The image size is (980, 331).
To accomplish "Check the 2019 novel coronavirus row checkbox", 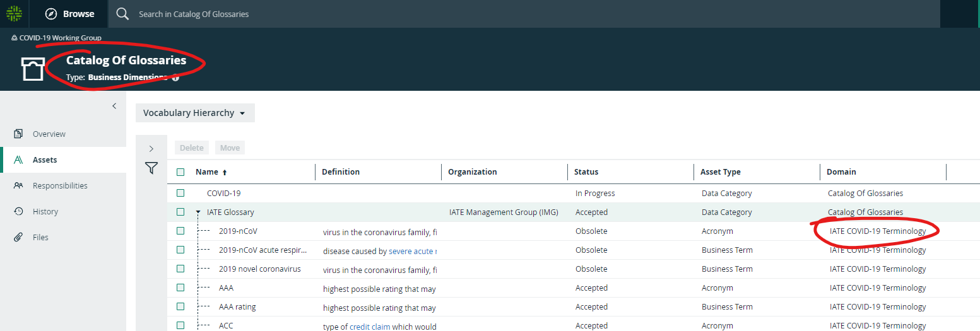I will pyautogui.click(x=180, y=269).
